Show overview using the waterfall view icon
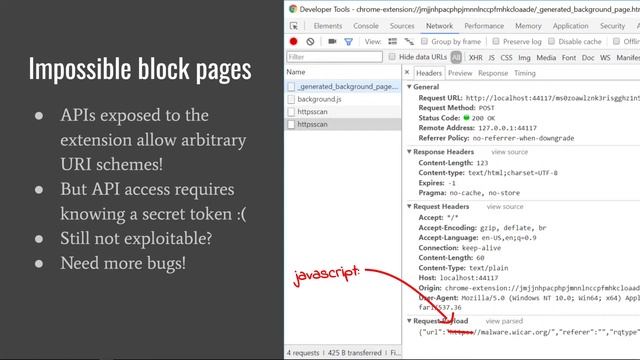 click(x=409, y=41)
